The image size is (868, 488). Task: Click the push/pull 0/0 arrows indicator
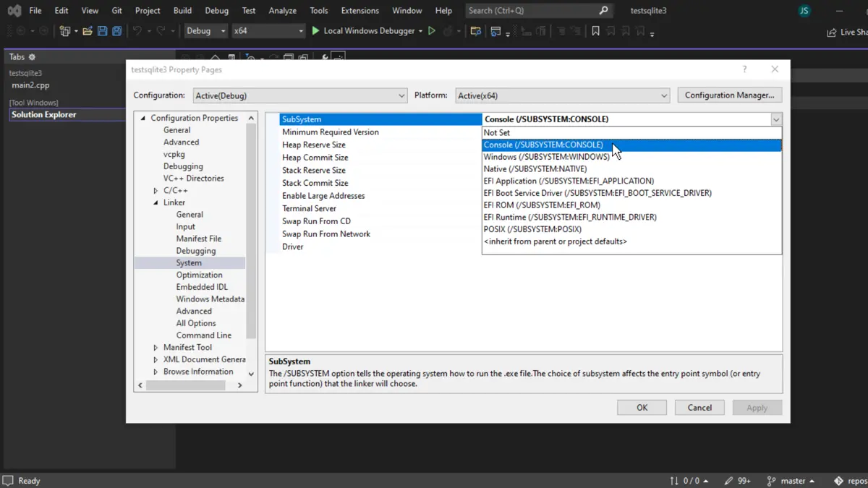pos(689,481)
